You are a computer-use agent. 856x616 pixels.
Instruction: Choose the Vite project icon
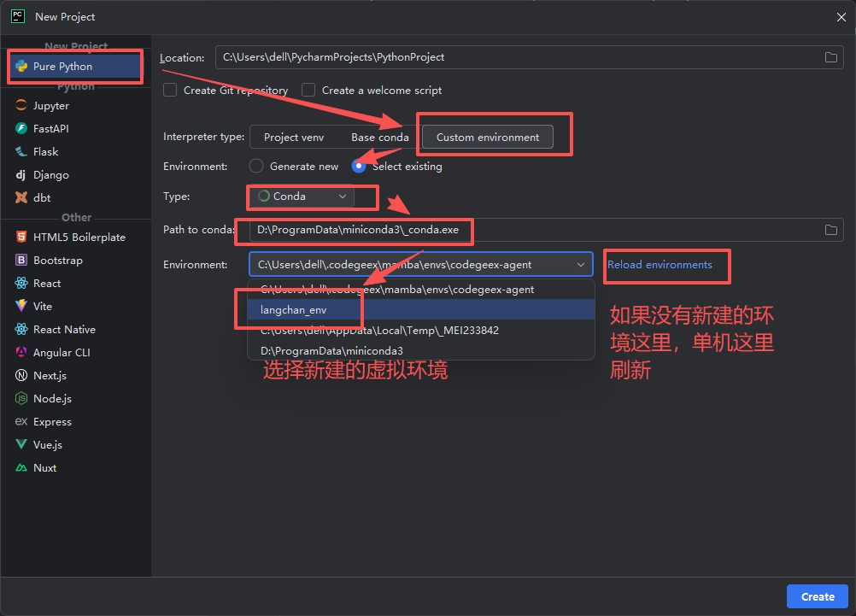click(21, 306)
